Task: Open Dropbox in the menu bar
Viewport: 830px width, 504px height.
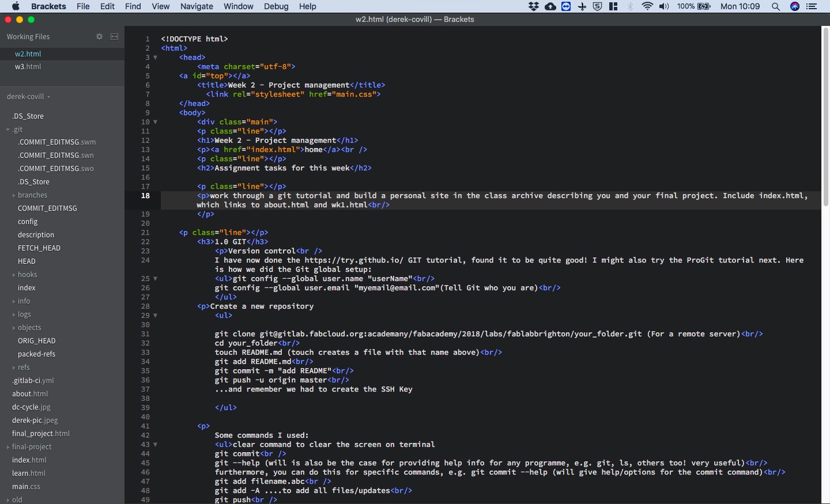Action: pyautogui.click(x=534, y=6)
